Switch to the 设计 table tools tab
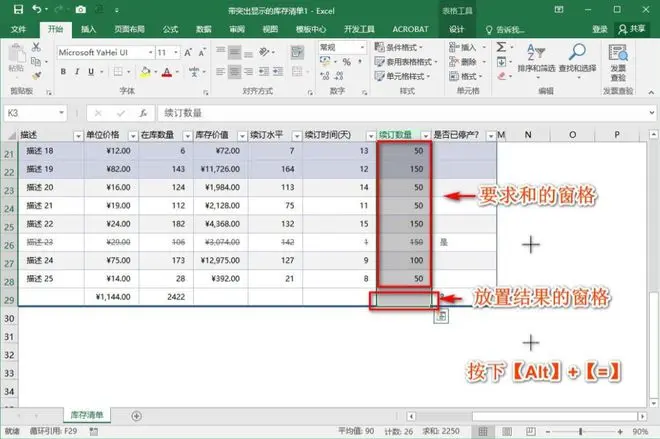Image resolution: width=660 pixels, height=439 pixels. point(456,29)
